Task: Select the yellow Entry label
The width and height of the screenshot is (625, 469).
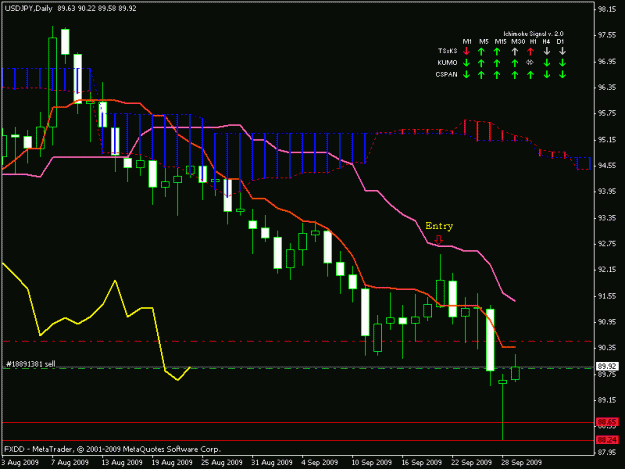Action: (x=439, y=226)
